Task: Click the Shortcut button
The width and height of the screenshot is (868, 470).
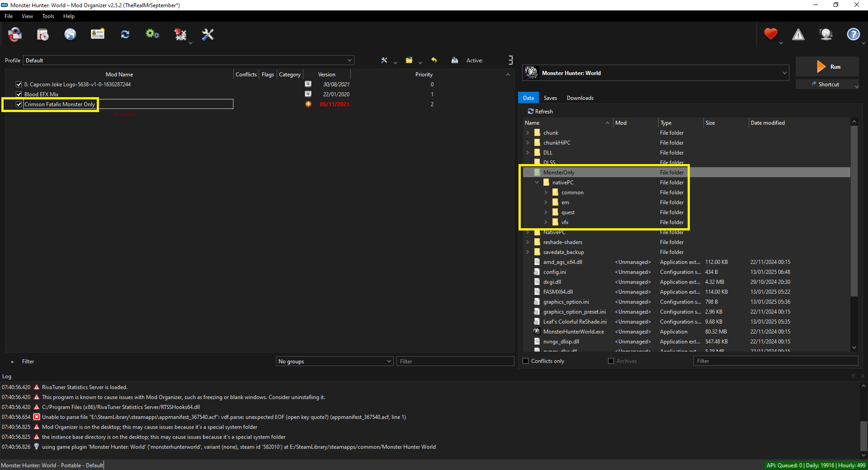Action: coord(827,85)
